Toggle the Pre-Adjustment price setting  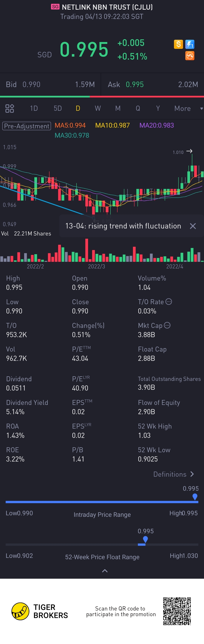coord(27,126)
